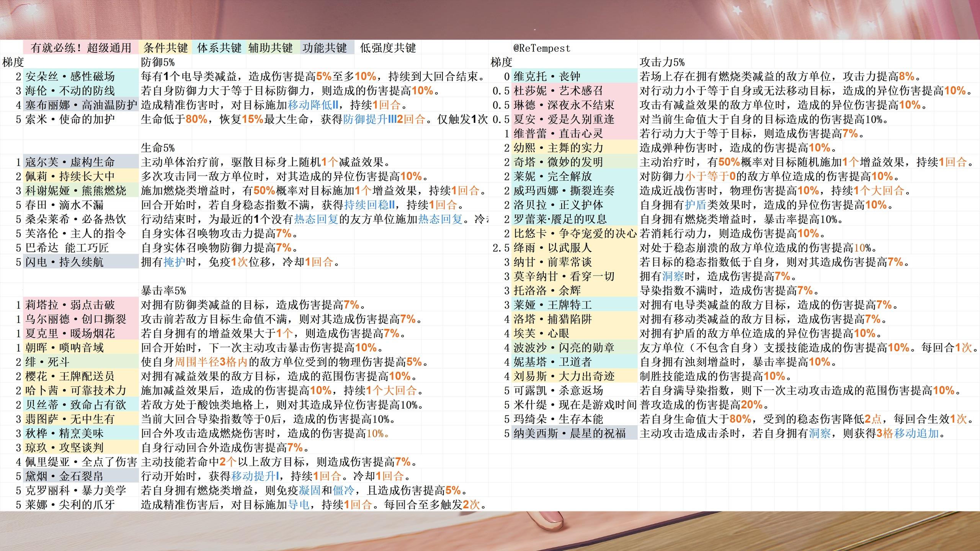Screen dimensions: 980x551
Task: Click the blue 移动降低II keyword
Action: click(313, 105)
